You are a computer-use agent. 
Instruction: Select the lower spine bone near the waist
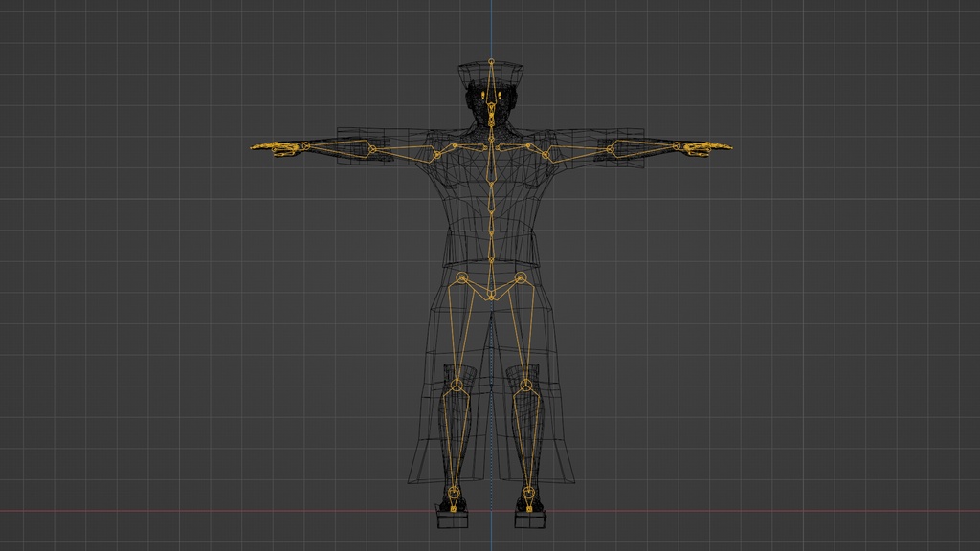pyautogui.click(x=491, y=244)
